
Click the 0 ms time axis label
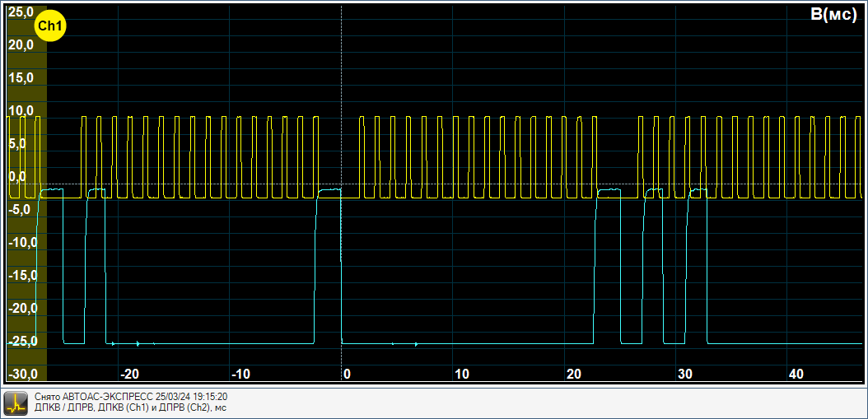[x=347, y=374]
